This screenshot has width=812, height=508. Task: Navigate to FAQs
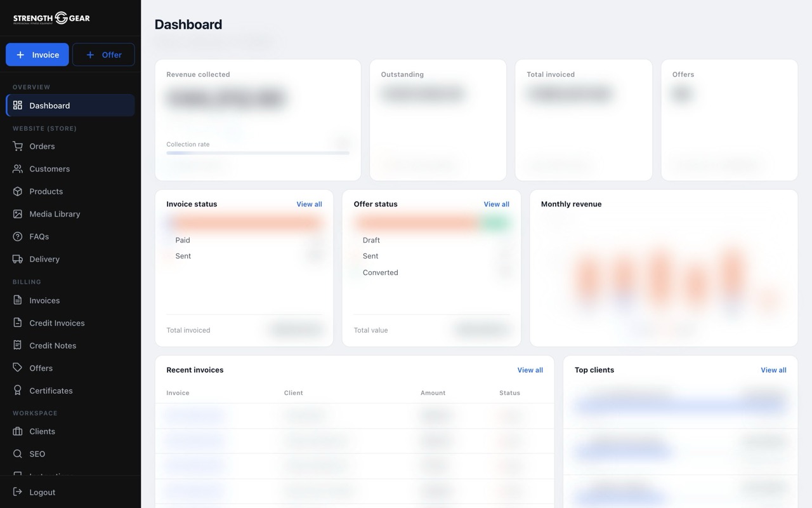point(70,236)
